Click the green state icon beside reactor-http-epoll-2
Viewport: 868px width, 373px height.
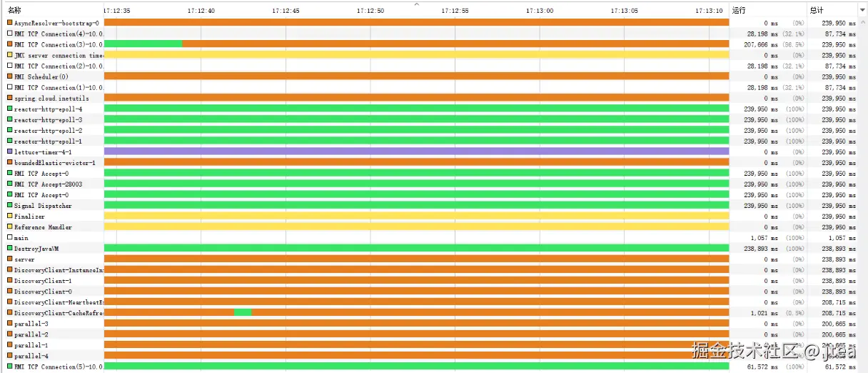10,130
